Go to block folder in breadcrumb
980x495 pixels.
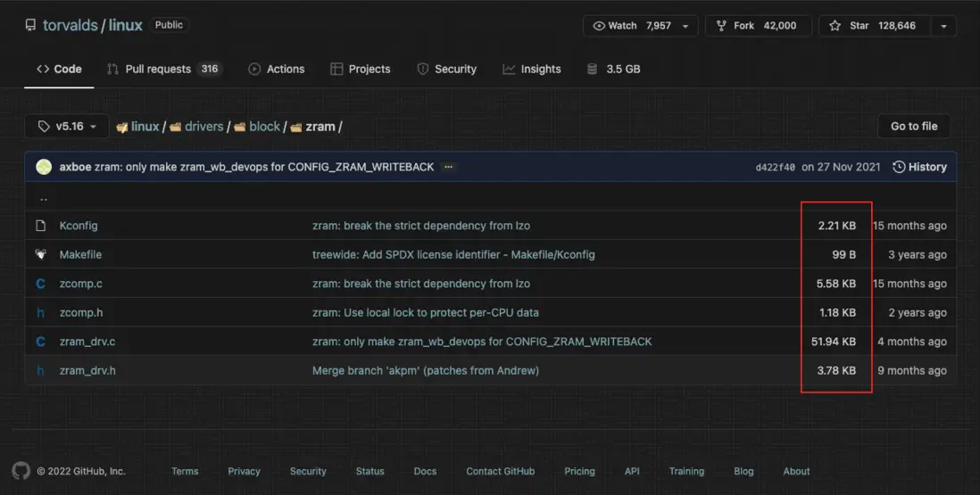[x=264, y=127]
